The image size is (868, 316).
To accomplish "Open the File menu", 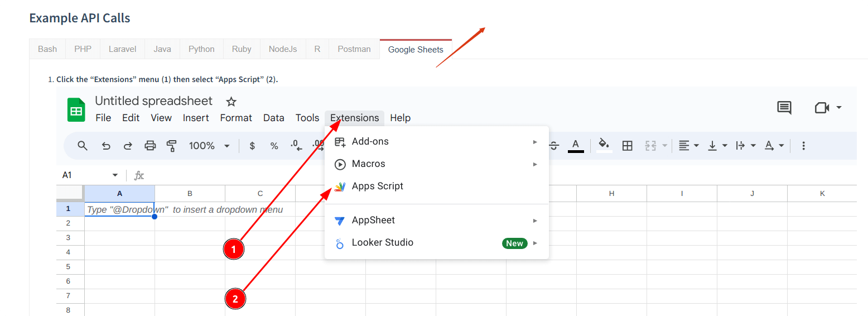I will point(103,118).
